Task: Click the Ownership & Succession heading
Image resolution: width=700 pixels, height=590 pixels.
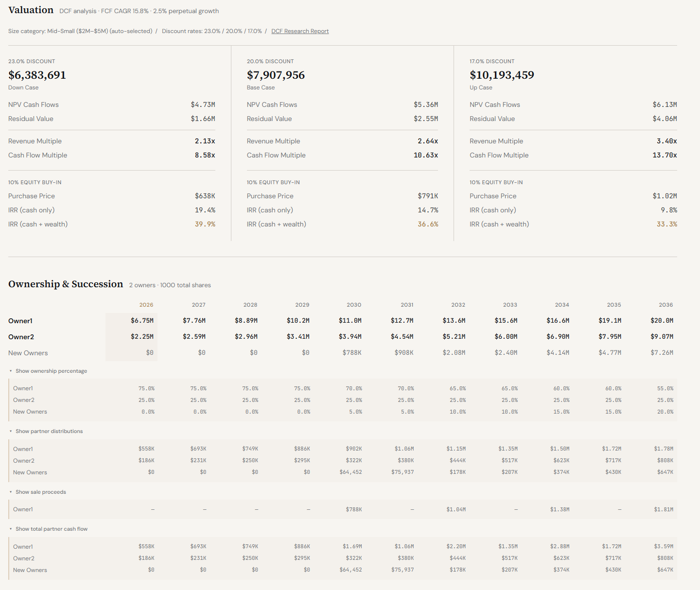Action: (x=66, y=284)
